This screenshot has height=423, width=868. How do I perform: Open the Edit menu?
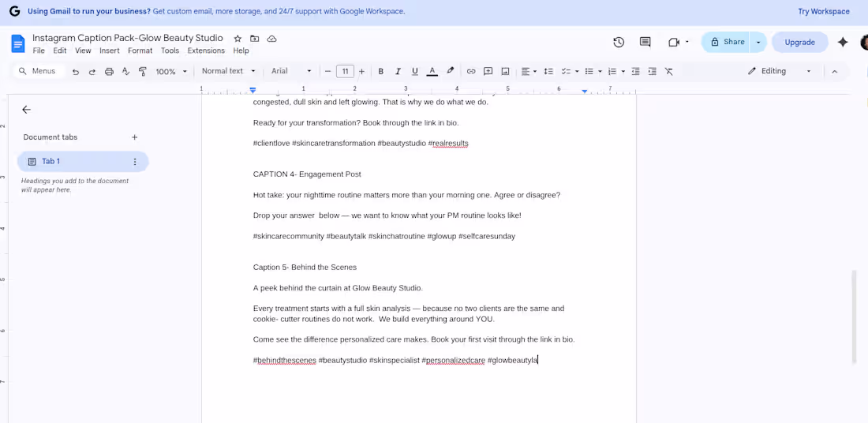pyautogui.click(x=60, y=51)
